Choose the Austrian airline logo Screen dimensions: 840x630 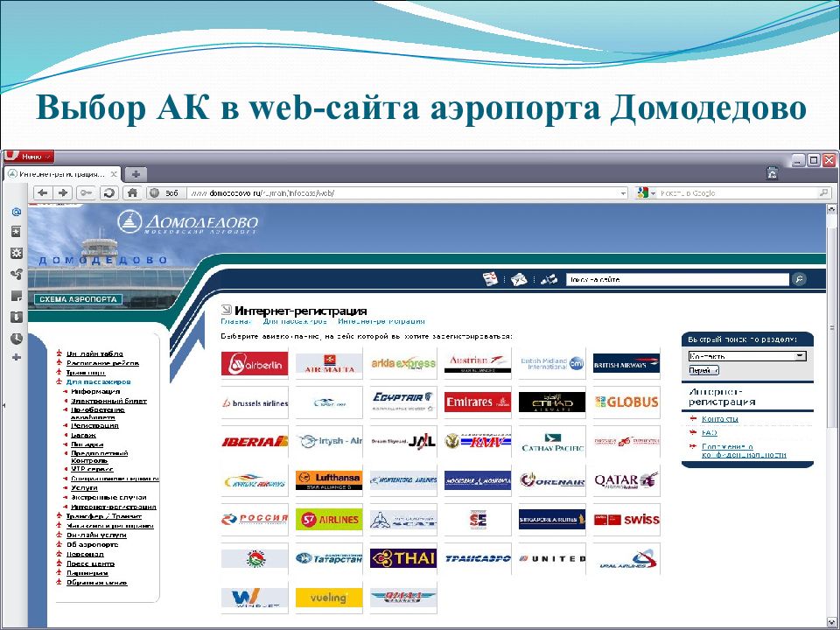[478, 364]
